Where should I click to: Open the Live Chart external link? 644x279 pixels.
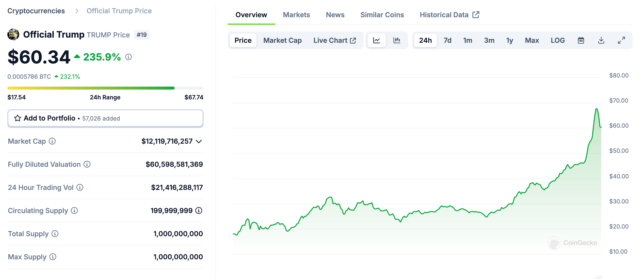pos(334,40)
